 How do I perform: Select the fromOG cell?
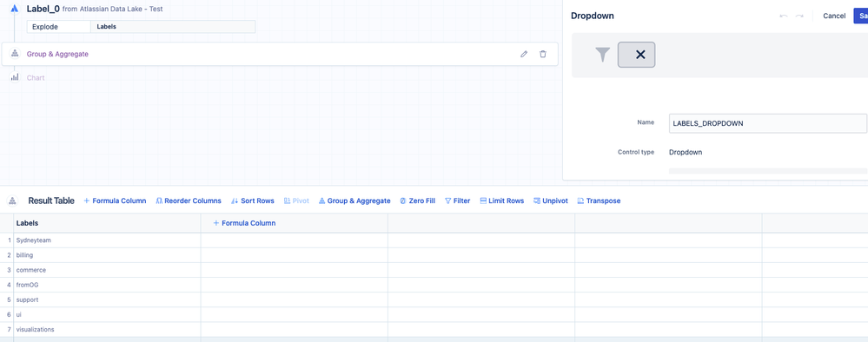click(x=107, y=285)
